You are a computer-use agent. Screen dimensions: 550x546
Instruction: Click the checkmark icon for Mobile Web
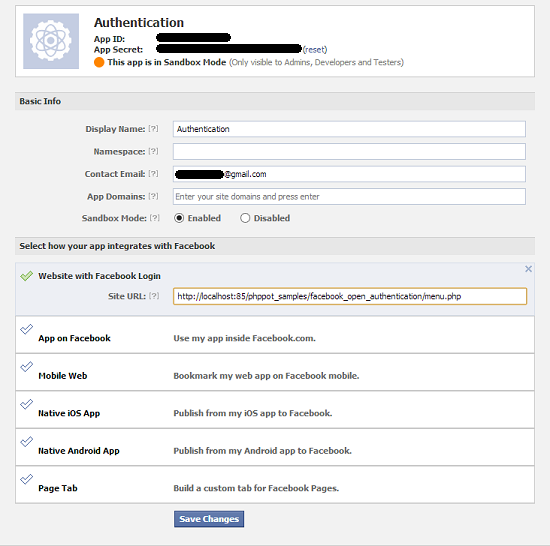pyautogui.click(x=27, y=367)
